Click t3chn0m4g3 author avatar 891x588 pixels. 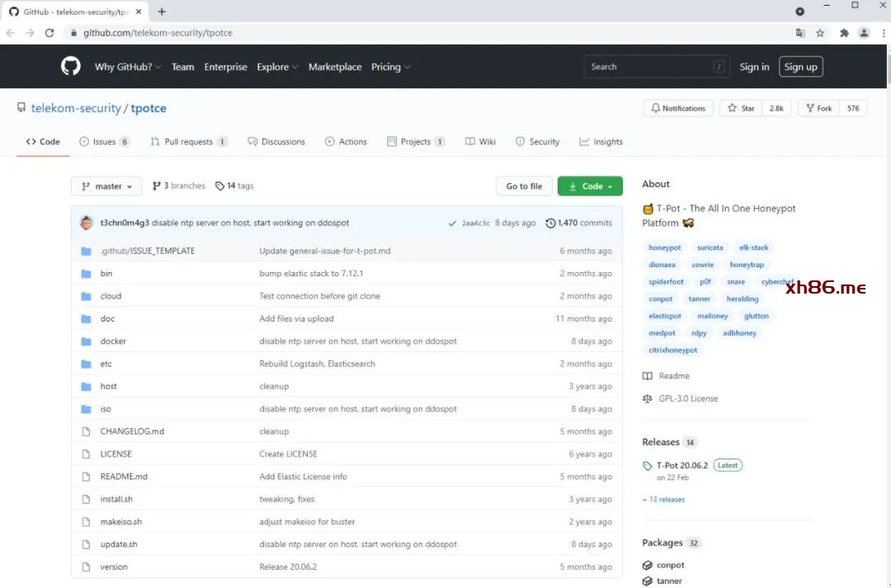click(x=87, y=223)
